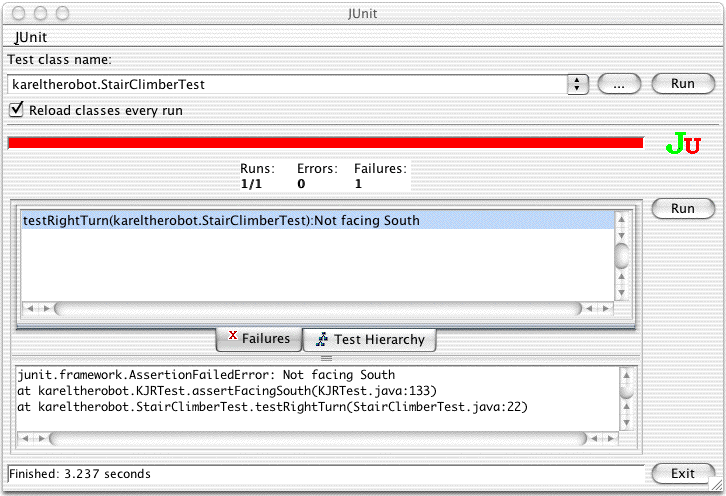The width and height of the screenshot is (726, 496).
Task: Click the JUnit logo icon
Action: [683, 145]
